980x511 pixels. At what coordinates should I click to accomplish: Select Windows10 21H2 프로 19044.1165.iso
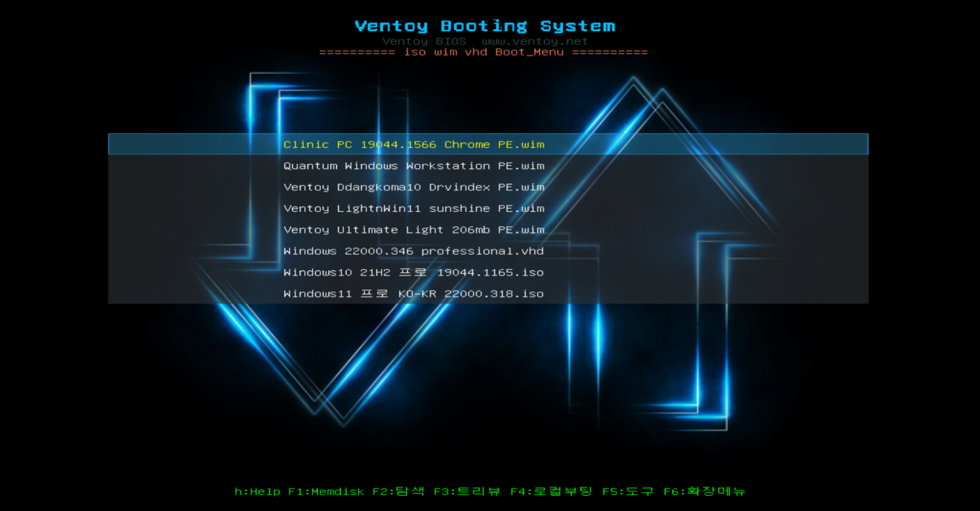(x=488, y=273)
